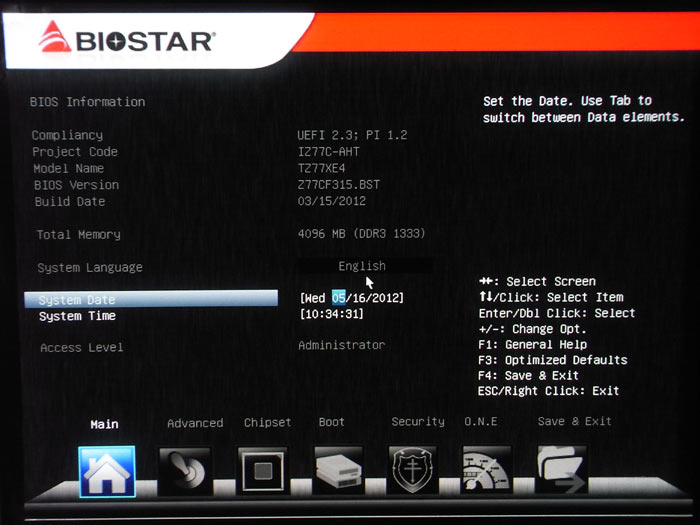Click the Model Name label

[68, 168]
